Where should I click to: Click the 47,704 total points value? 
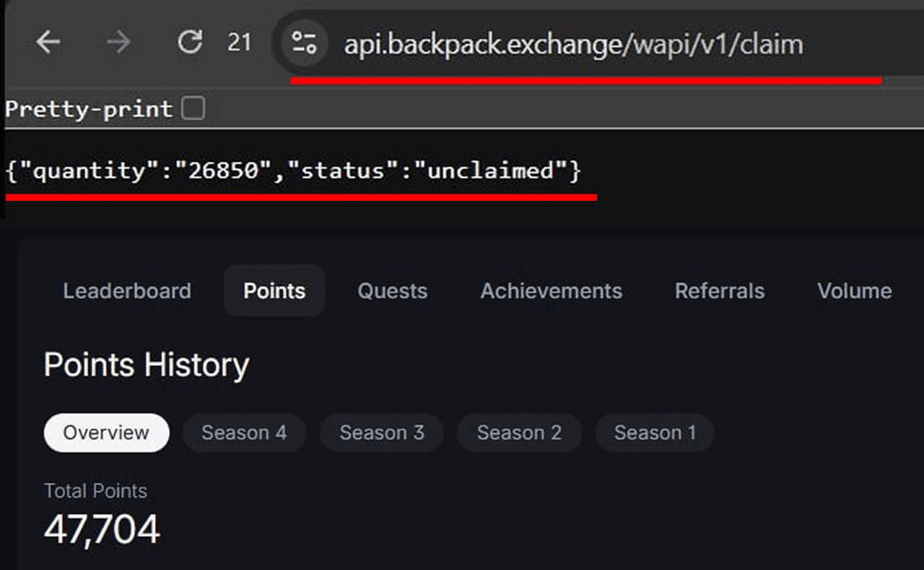pyautogui.click(x=102, y=530)
